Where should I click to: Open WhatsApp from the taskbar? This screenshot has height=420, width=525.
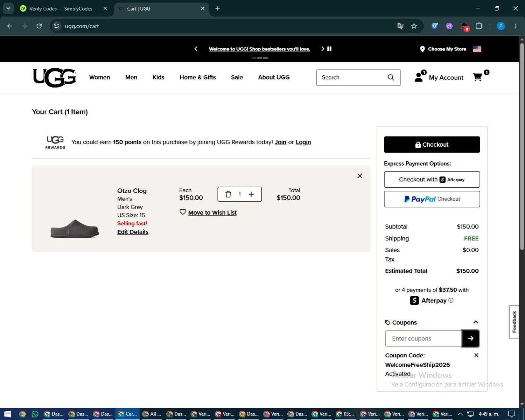[x=35, y=414]
